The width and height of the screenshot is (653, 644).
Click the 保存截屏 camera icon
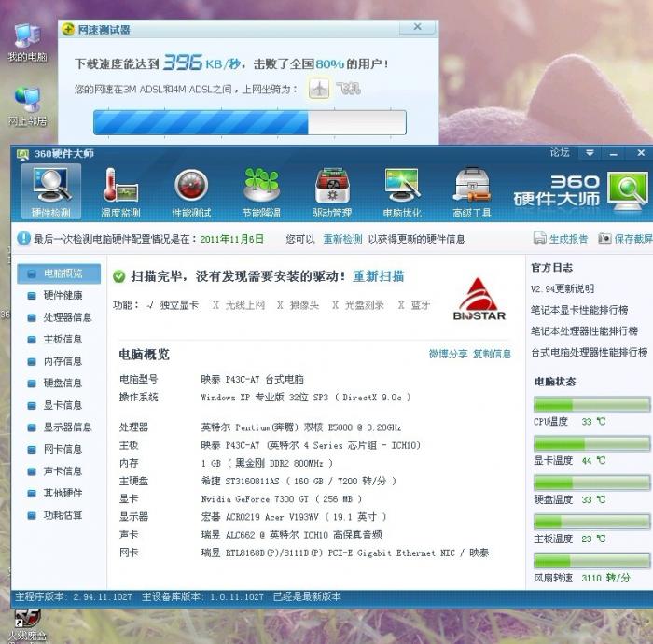tap(604, 238)
